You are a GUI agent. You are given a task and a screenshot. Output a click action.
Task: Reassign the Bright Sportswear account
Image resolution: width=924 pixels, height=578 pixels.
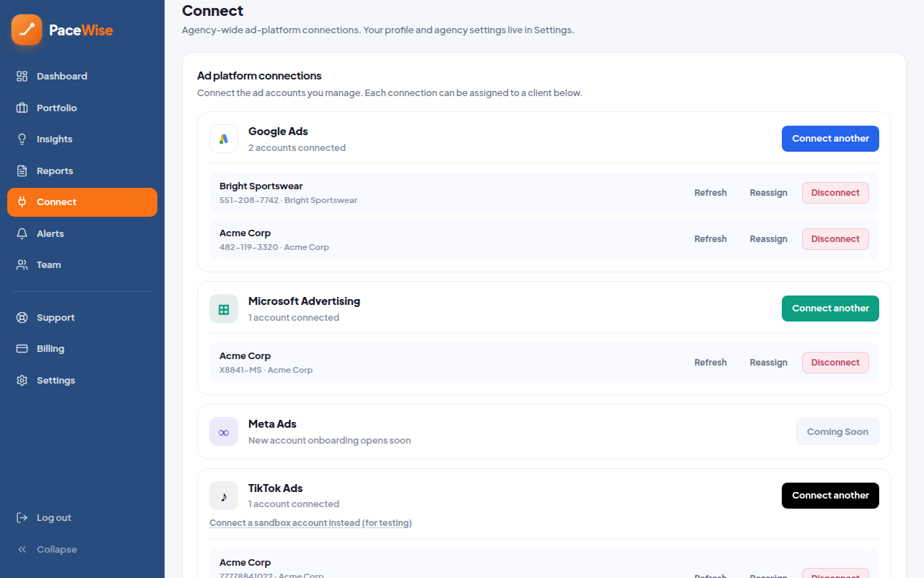[x=768, y=193]
